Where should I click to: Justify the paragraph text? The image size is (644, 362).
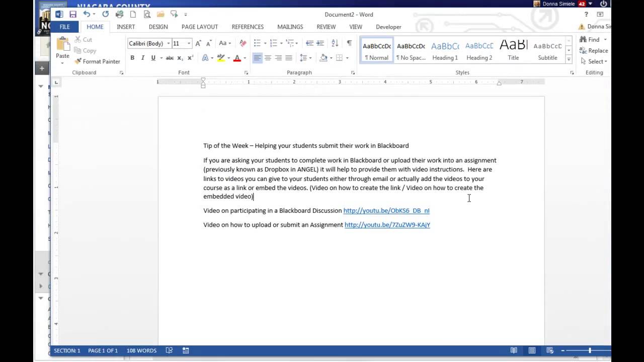point(289,58)
